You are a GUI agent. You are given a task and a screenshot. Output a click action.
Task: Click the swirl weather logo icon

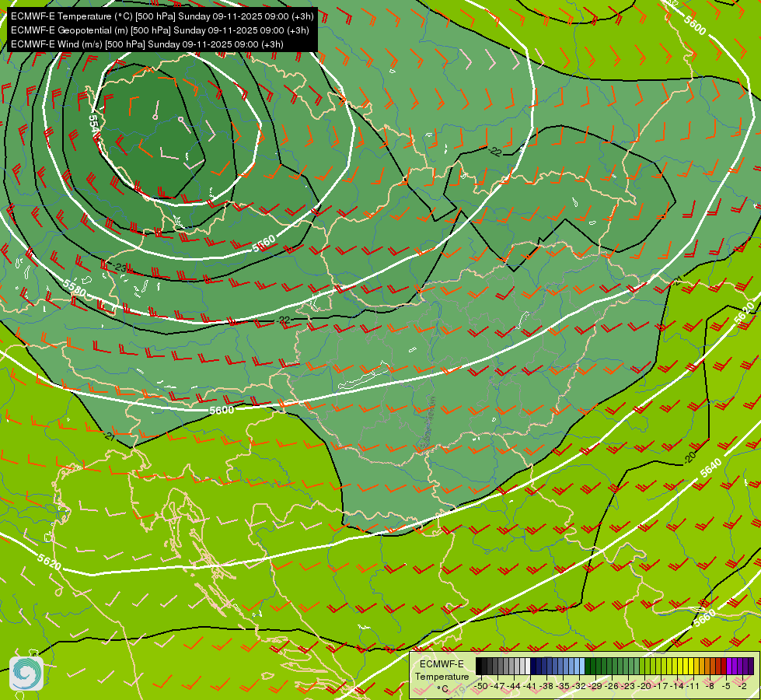coord(26,674)
